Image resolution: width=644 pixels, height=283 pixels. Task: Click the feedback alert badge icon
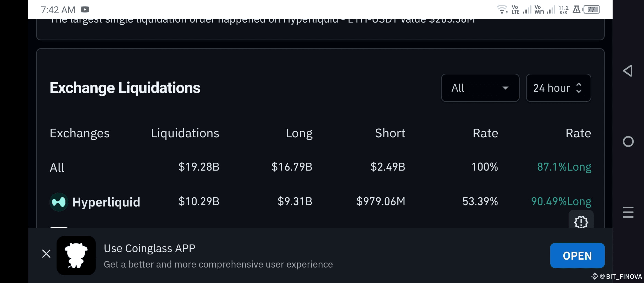pos(581,222)
